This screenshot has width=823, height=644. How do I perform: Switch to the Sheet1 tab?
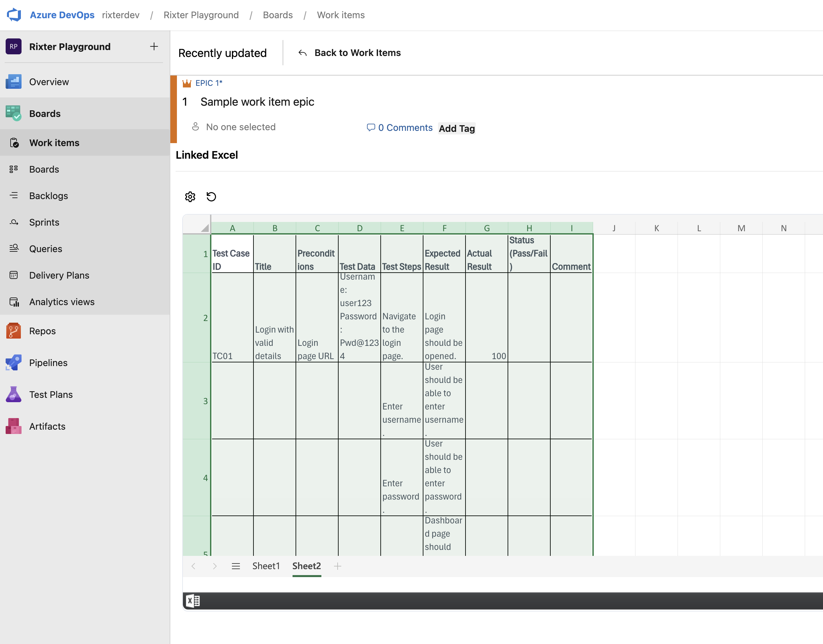(x=266, y=565)
